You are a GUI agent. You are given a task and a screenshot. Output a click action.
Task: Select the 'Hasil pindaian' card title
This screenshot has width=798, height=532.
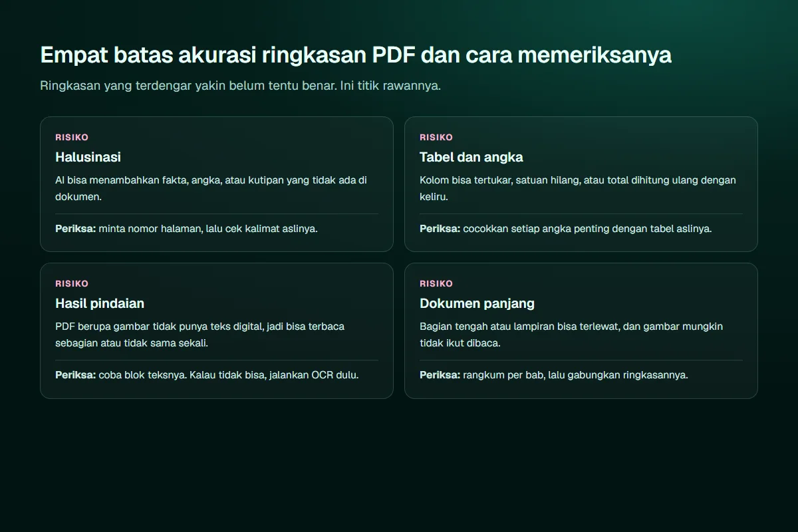click(100, 303)
